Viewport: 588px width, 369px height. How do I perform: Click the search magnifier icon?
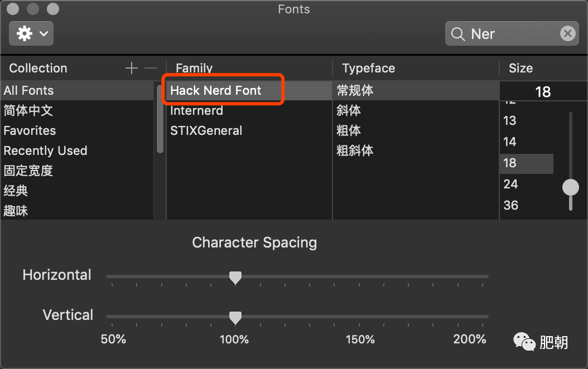[x=457, y=34]
